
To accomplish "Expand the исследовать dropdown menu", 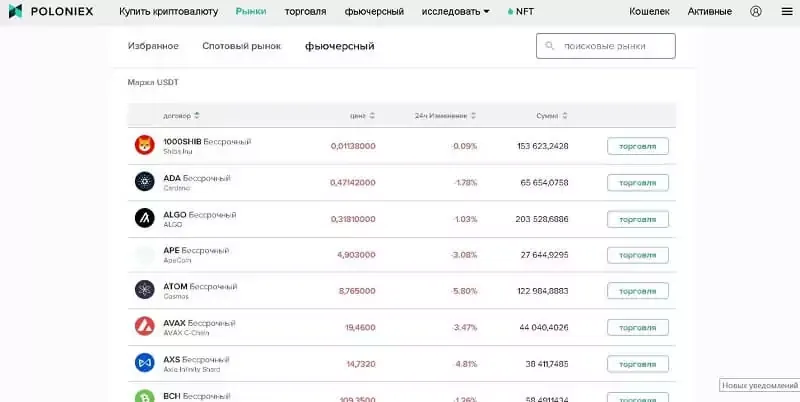I will click(x=455, y=11).
